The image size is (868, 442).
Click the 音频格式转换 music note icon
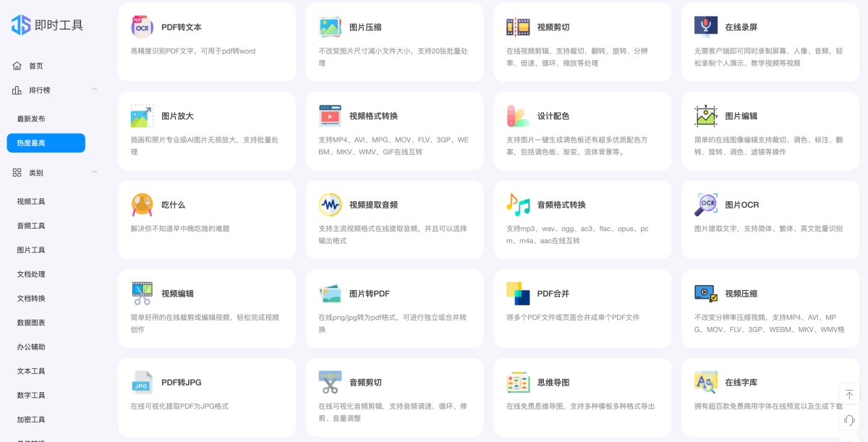pos(518,205)
